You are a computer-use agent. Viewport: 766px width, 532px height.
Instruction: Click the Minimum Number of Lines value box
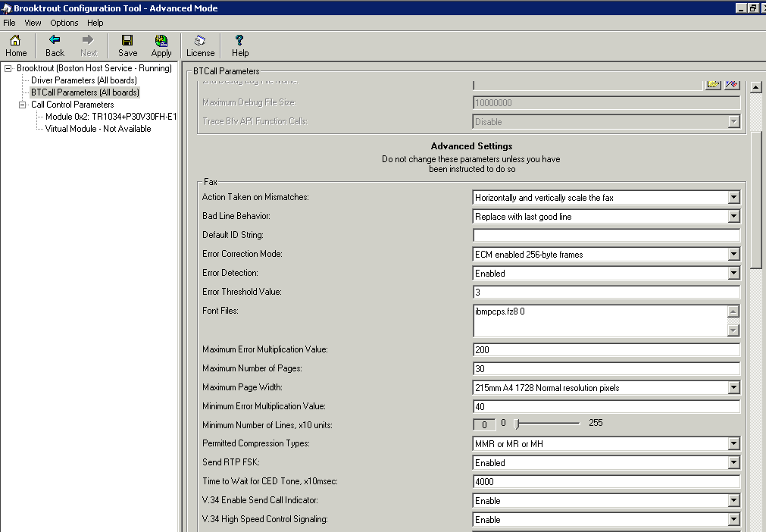[484, 424]
